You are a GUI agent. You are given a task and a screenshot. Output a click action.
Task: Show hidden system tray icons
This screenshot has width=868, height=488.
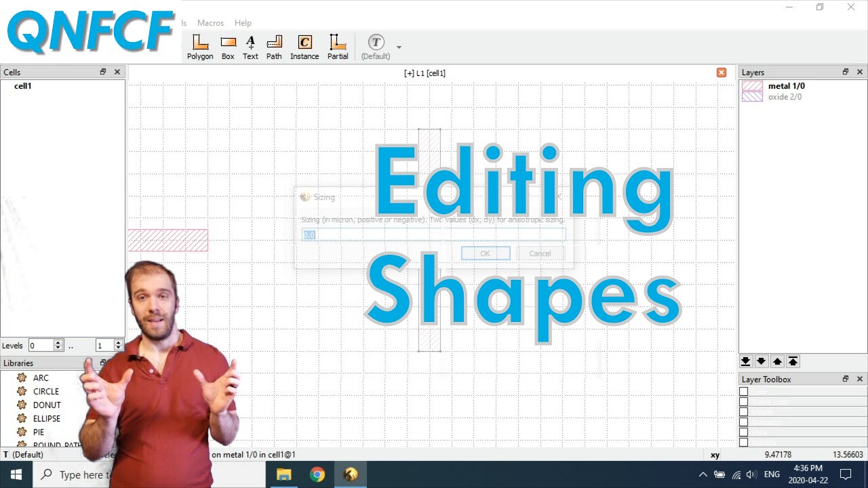coord(703,474)
